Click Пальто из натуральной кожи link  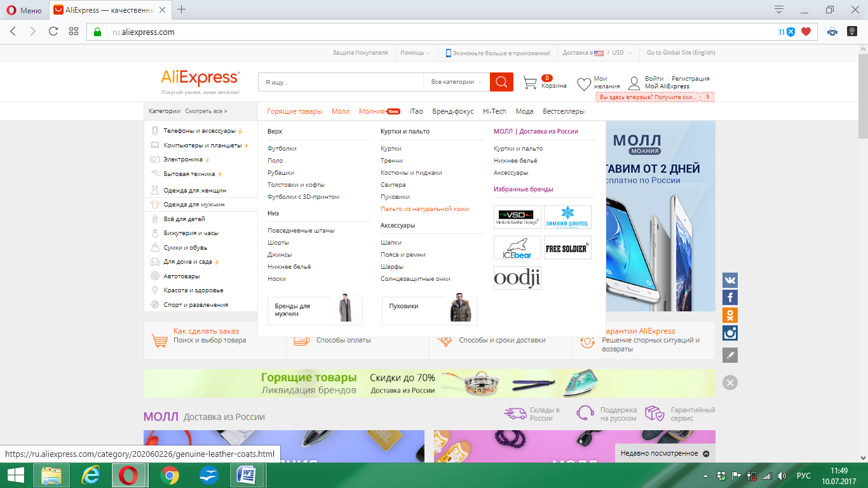[424, 209]
